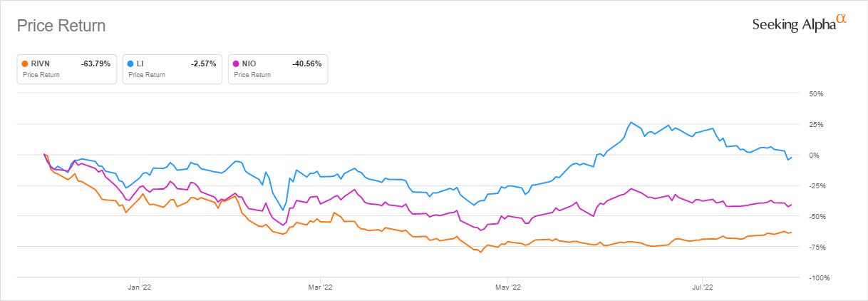The height and width of the screenshot is (301, 868).
Task: Select the Jan '22 axis label
Action: [x=138, y=287]
